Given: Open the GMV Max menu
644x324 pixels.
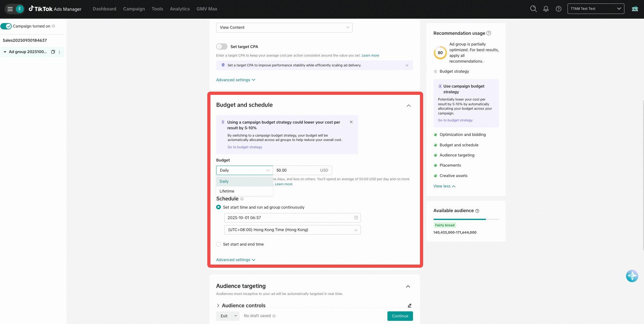Looking at the screenshot, I should pyautogui.click(x=207, y=9).
